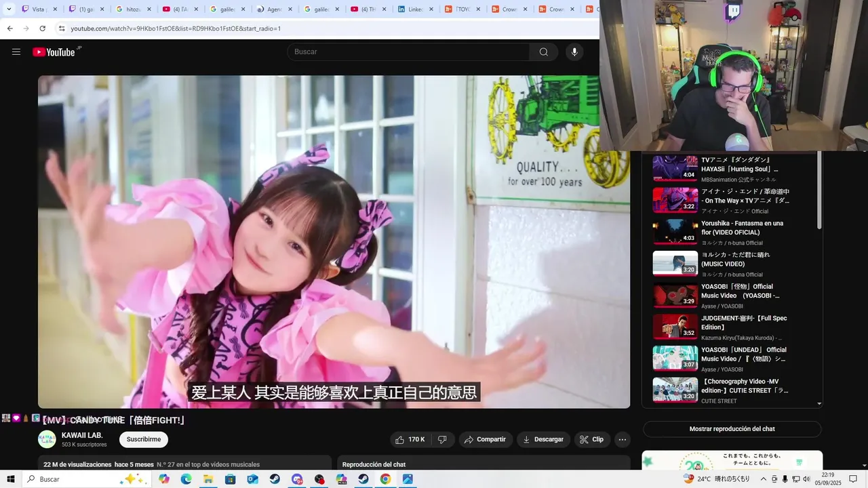View site information icon in address bar
Image resolution: width=868 pixels, height=488 pixels.
click(61, 28)
